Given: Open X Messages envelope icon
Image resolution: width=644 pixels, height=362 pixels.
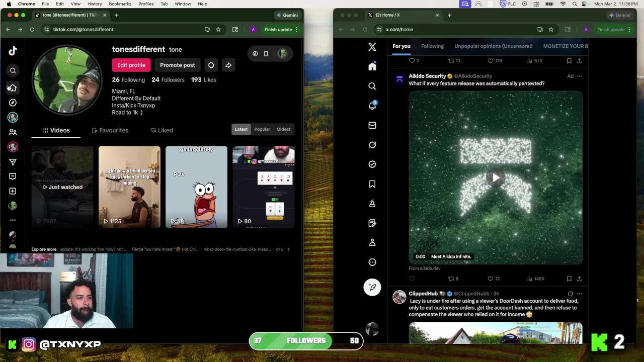Looking at the screenshot, I should tap(372, 125).
